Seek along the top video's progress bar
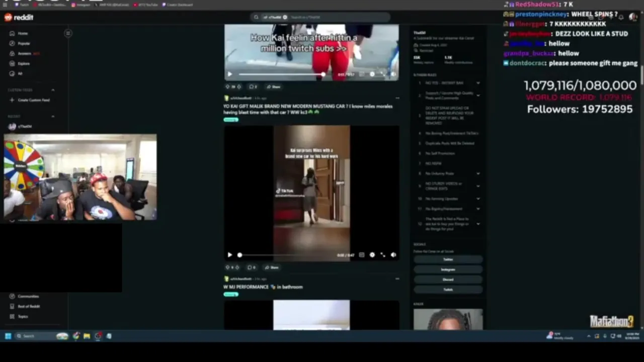The width and height of the screenshot is (644, 362). tap(281, 74)
